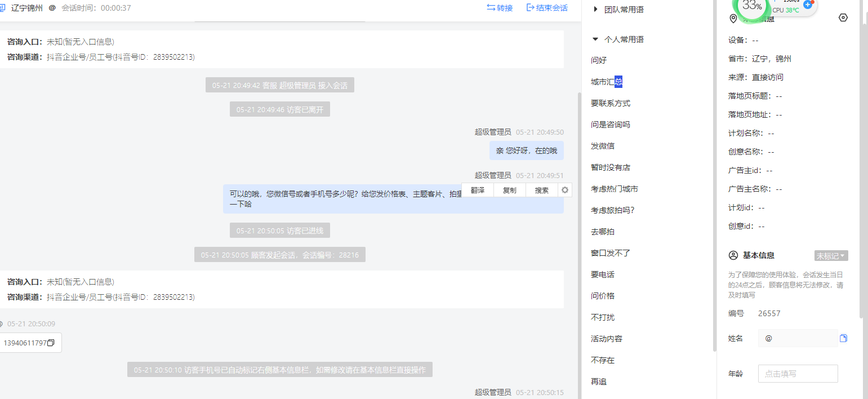Viewport: 868px width, 399px height.
Task: Select the quick reply 不打扰
Action: [603, 317]
